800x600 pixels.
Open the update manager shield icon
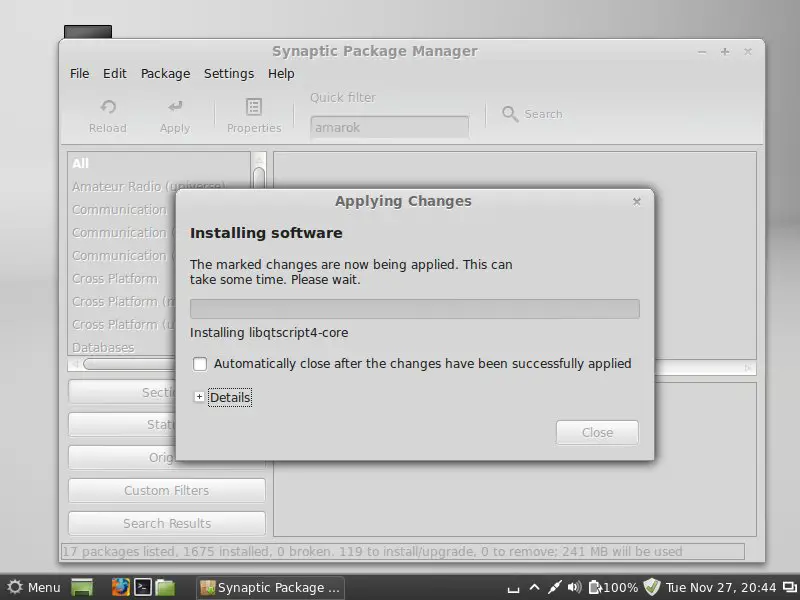pyautogui.click(x=652, y=587)
